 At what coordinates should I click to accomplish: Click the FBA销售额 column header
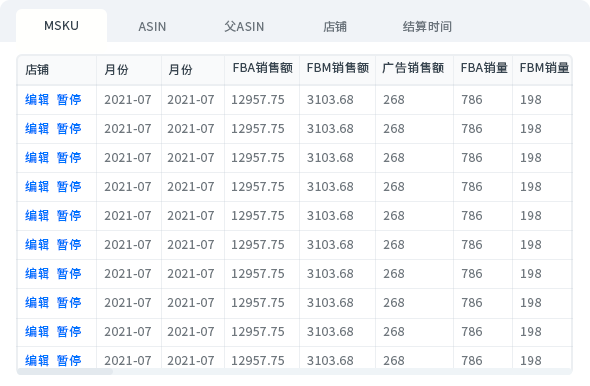(x=262, y=68)
